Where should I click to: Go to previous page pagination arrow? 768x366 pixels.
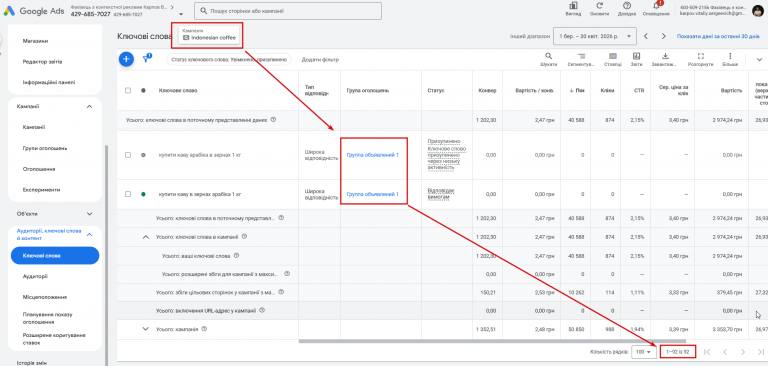tap(725, 352)
